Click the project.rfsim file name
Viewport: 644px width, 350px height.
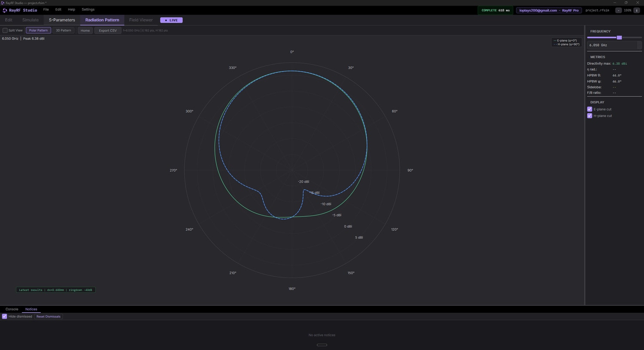point(597,10)
